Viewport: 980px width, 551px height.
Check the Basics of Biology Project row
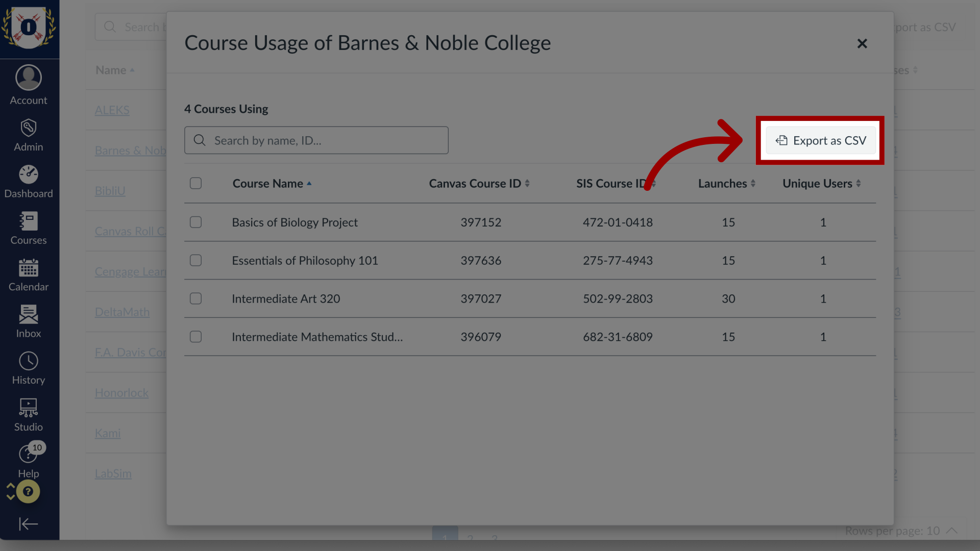tap(195, 222)
